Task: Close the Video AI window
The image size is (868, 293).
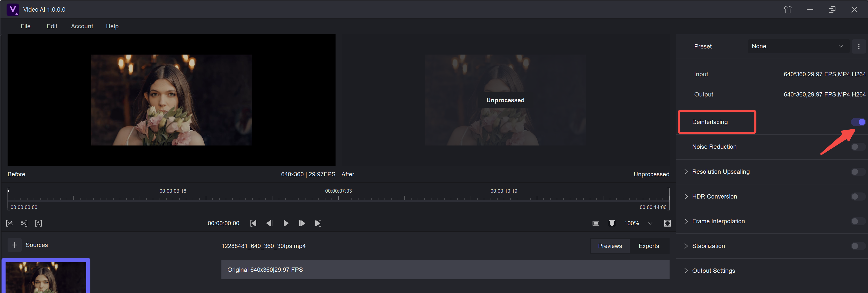Action: (x=854, y=9)
